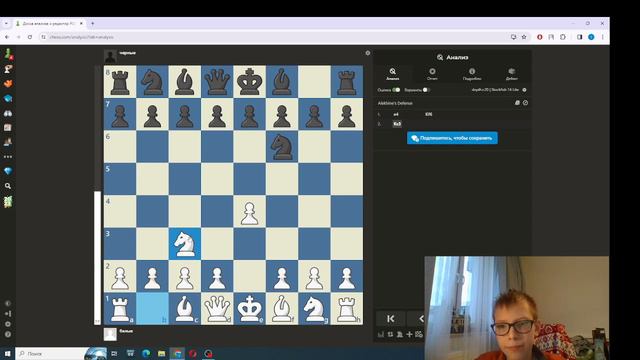Open the Play pawn icon in the sidebar
The width and height of the screenshot is (640, 360).
(8, 54)
